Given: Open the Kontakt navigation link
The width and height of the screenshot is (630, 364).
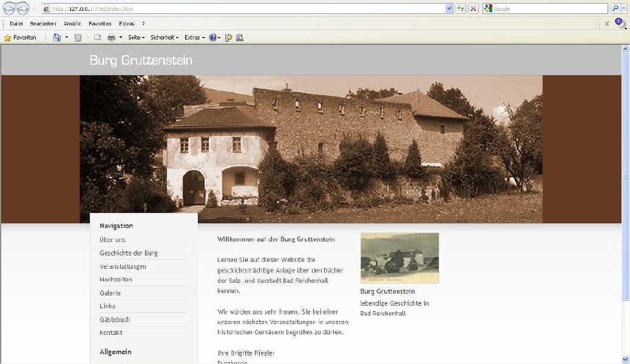Looking at the screenshot, I should [111, 332].
